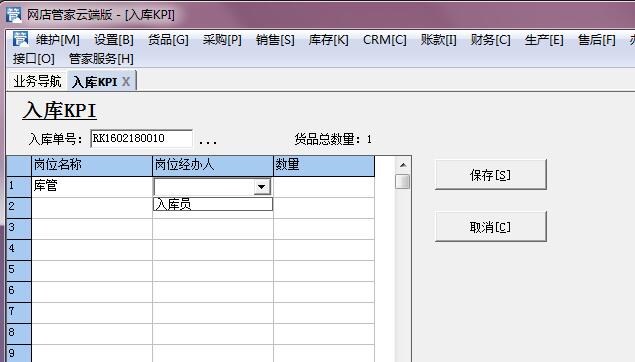Close the 入库KPI tab with X
This screenshot has height=362, width=635.
[126, 82]
